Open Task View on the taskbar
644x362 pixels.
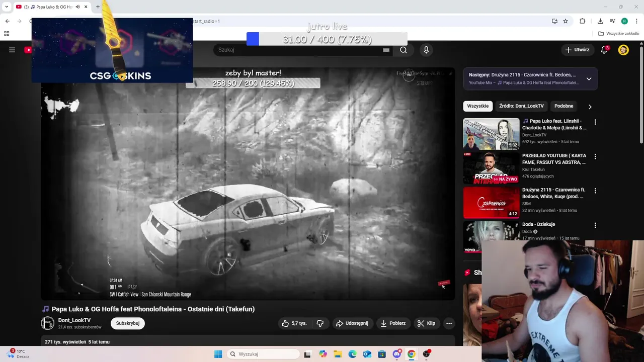(x=307, y=354)
